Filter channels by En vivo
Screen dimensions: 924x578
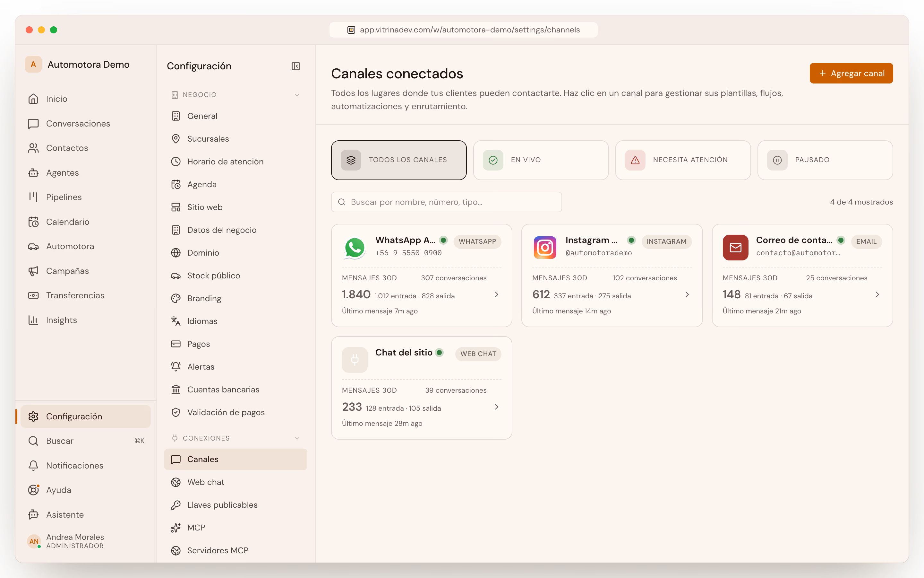(541, 160)
